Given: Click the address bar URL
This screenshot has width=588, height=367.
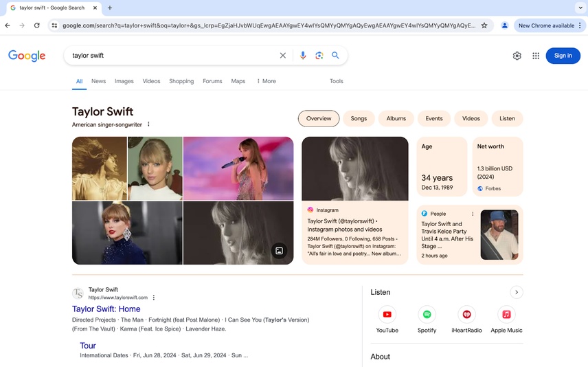Looking at the screenshot, I should (x=269, y=25).
